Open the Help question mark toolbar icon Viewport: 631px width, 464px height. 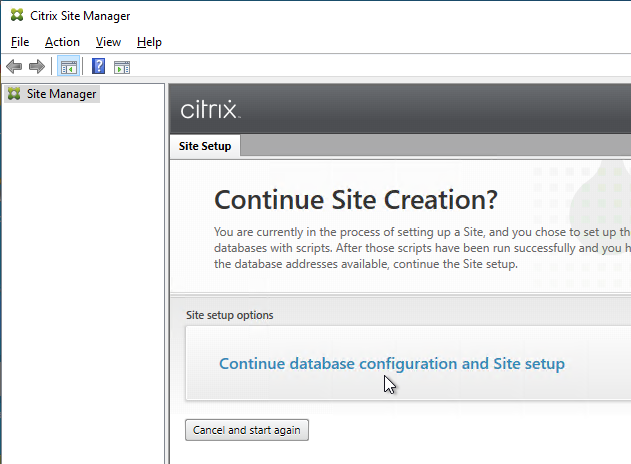coord(98,66)
